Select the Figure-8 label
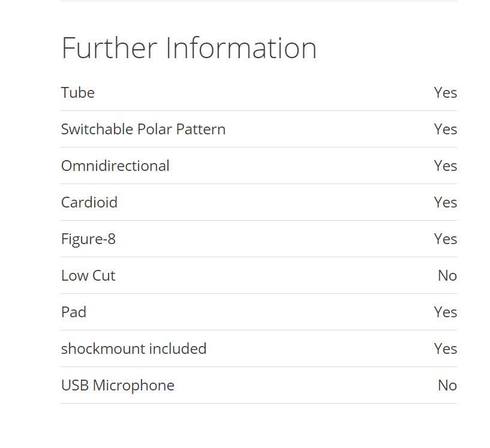Image resolution: width=490 pixels, height=448 pixels. [88, 239]
